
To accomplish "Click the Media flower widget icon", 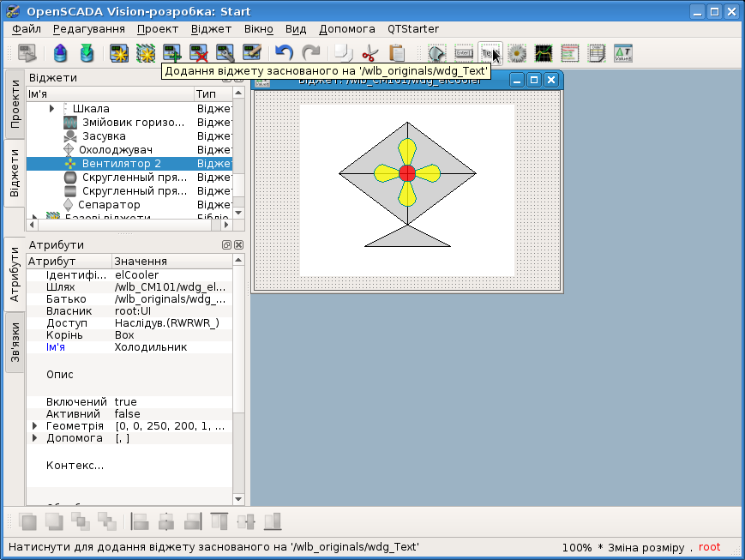I will point(516,53).
